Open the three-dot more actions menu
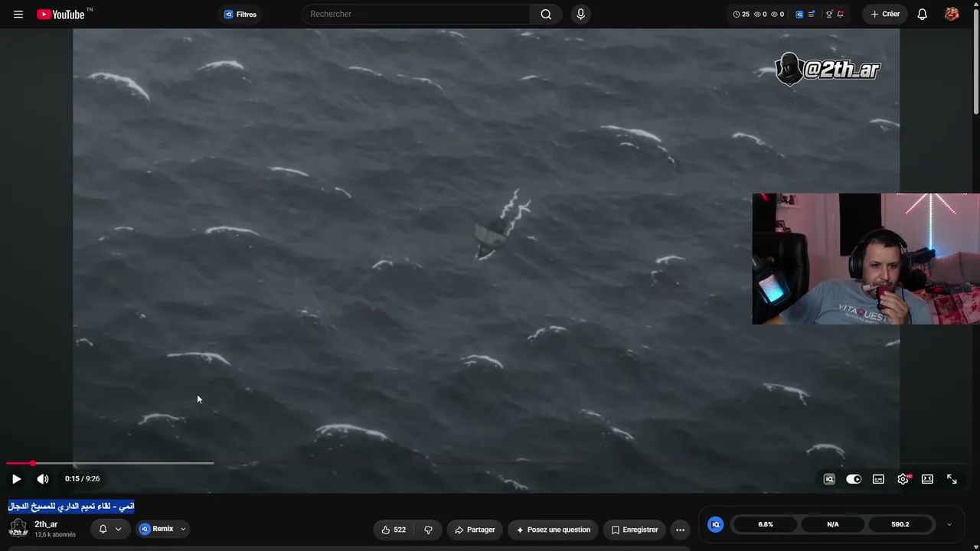The height and width of the screenshot is (551, 980). pyautogui.click(x=680, y=530)
